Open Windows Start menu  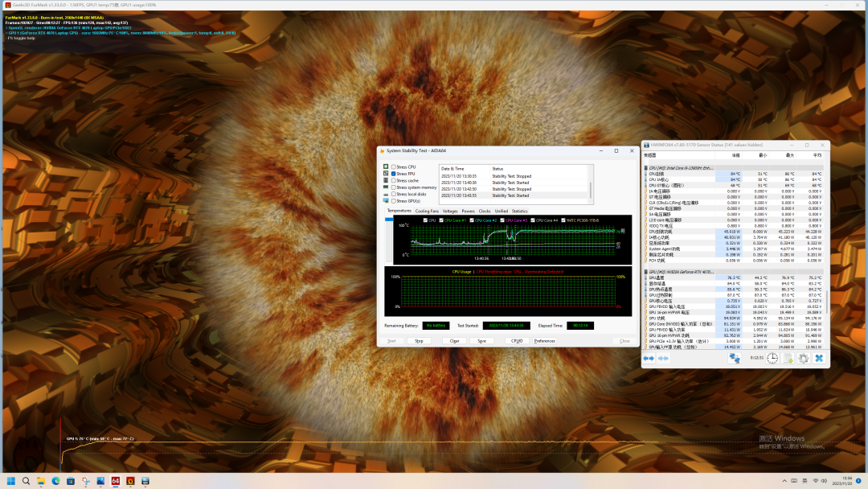(10, 481)
